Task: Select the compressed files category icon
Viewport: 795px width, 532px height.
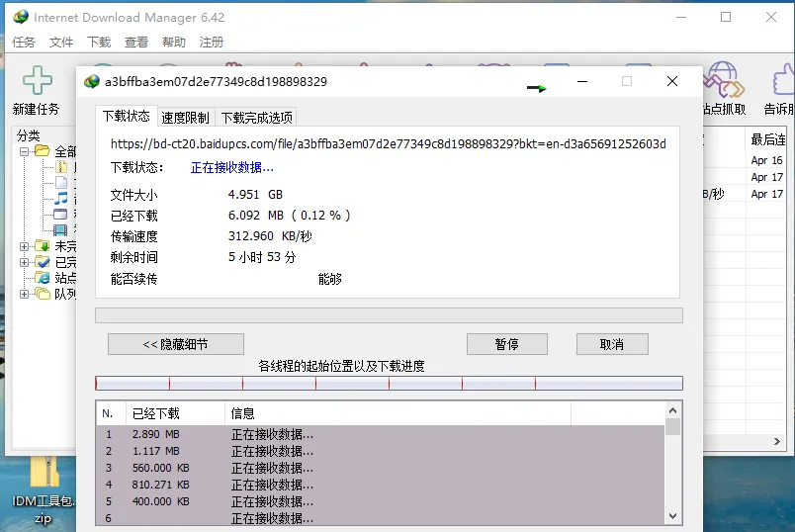Action: pyautogui.click(x=61, y=166)
